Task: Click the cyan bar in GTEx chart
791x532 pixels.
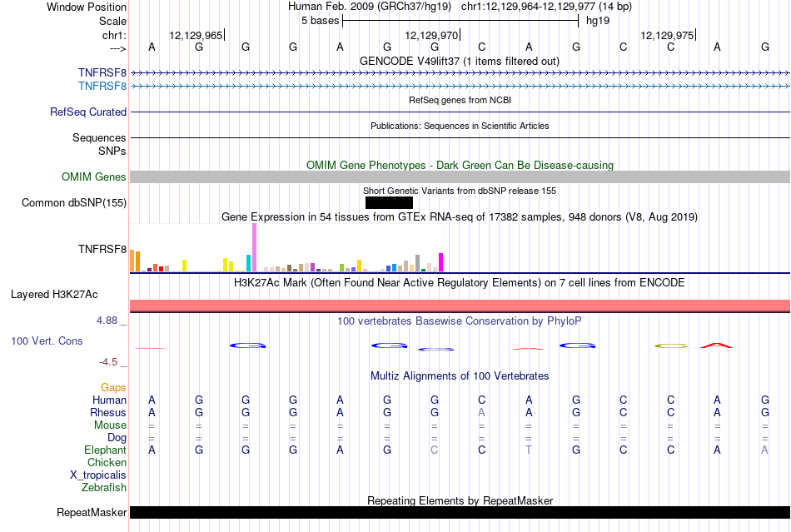Action: [248, 263]
